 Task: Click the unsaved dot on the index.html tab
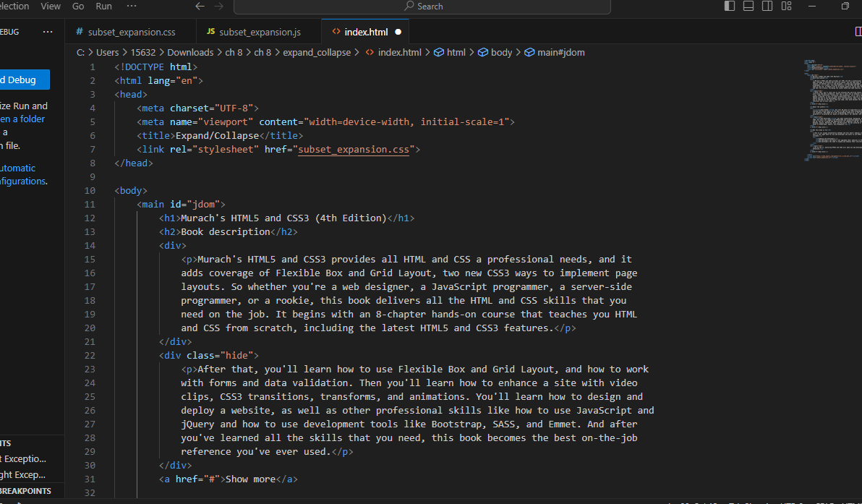click(398, 32)
